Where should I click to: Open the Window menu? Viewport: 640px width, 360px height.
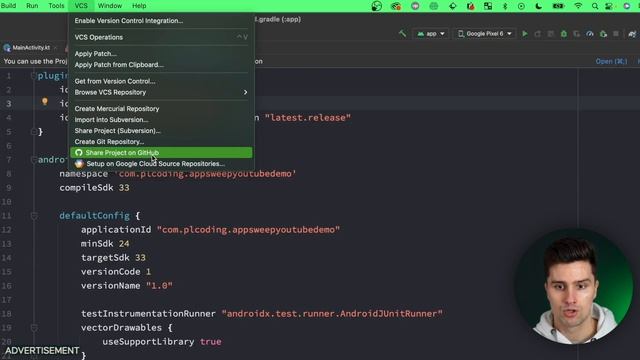[x=110, y=6]
